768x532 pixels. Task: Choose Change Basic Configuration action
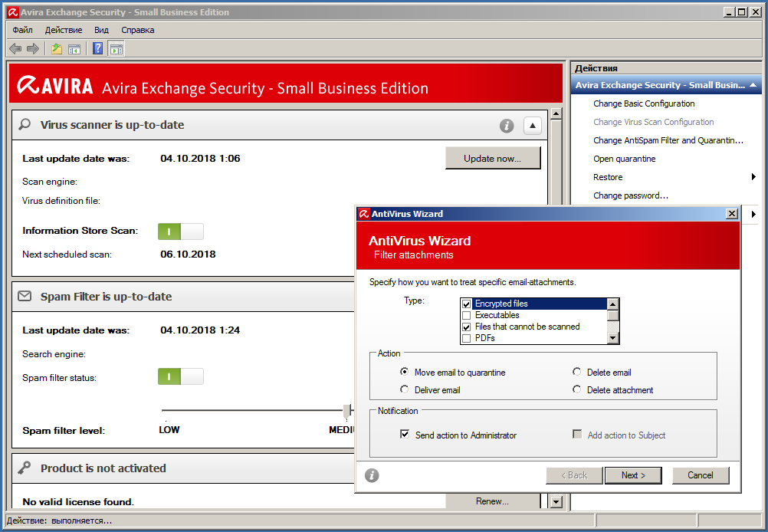click(x=644, y=103)
